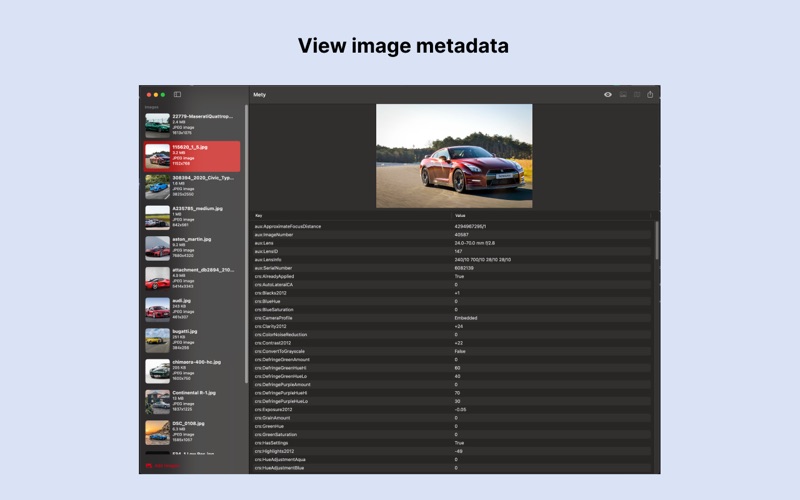Viewport: 800px width, 500px height.
Task: Select the aux:LensID row
Action: [451, 251]
